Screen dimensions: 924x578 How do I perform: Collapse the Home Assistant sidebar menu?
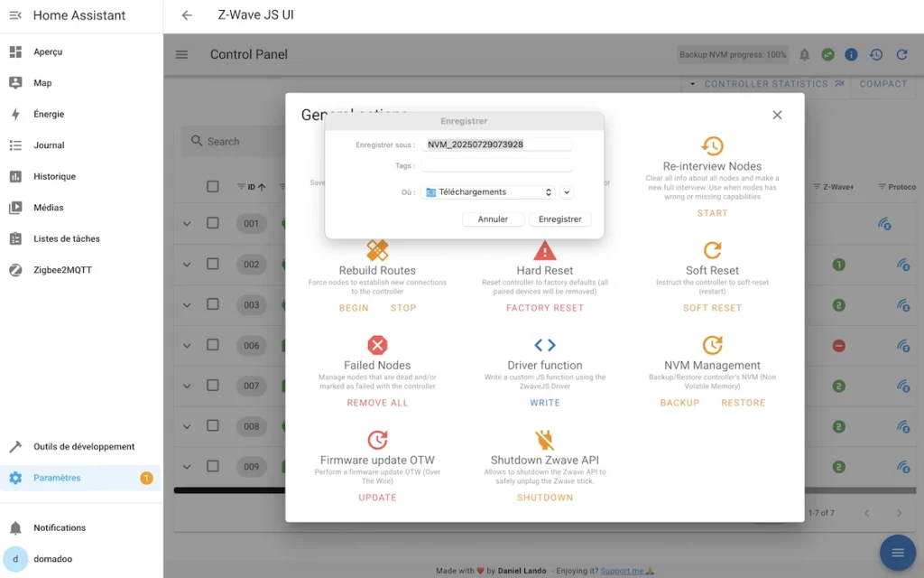(15, 15)
